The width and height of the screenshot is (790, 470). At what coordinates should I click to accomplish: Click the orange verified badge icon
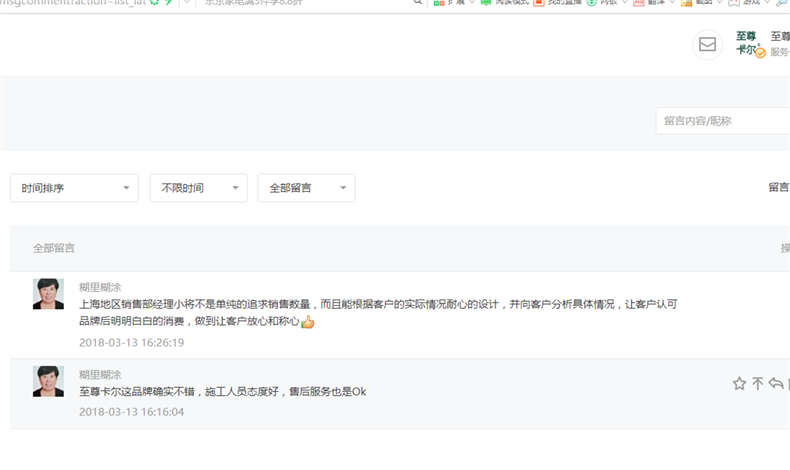(x=760, y=52)
